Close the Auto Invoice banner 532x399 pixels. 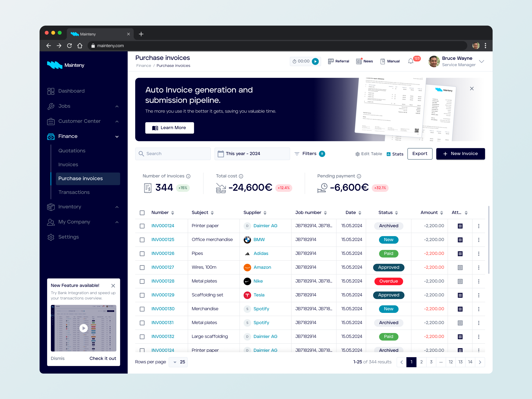point(472,88)
